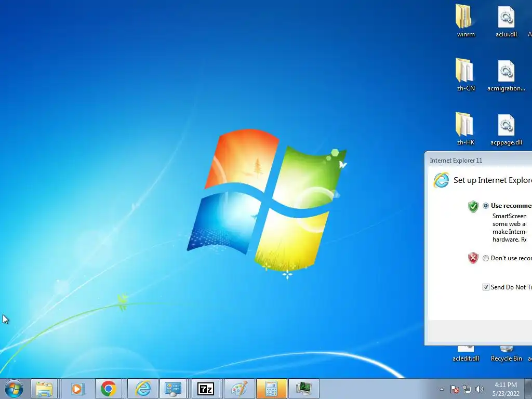Screen dimensions: 532x399
Task: Select the zh-CN desktop folder
Action: point(465,75)
